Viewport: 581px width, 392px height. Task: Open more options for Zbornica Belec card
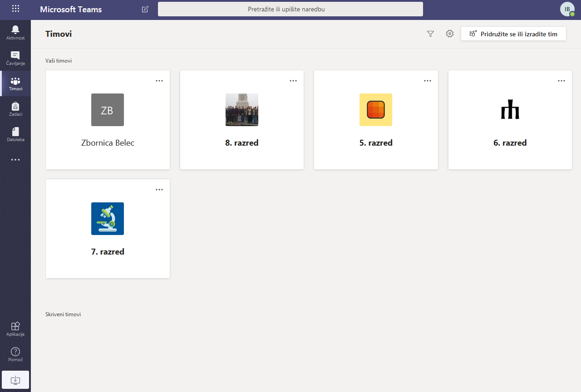click(159, 81)
